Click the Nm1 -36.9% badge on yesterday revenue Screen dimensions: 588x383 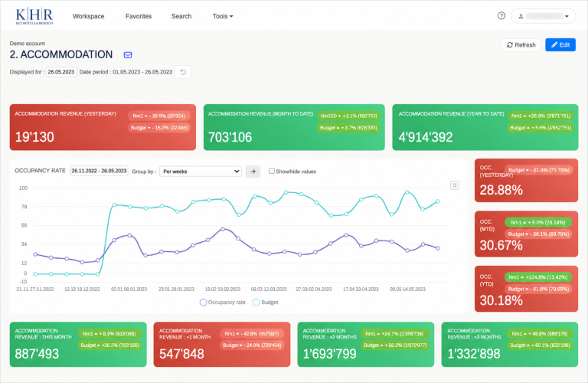click(x=159, y=116)
